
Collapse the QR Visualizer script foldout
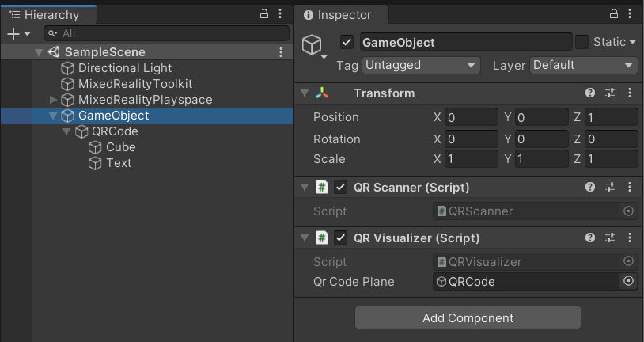[x=305, y=238]
